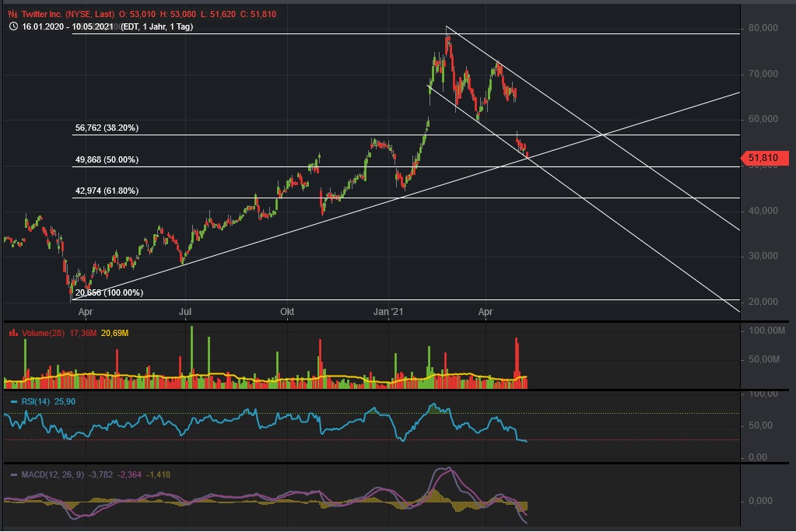Click the open value O: 53,010
Viewport: 796px width, 532px height.
137,14
